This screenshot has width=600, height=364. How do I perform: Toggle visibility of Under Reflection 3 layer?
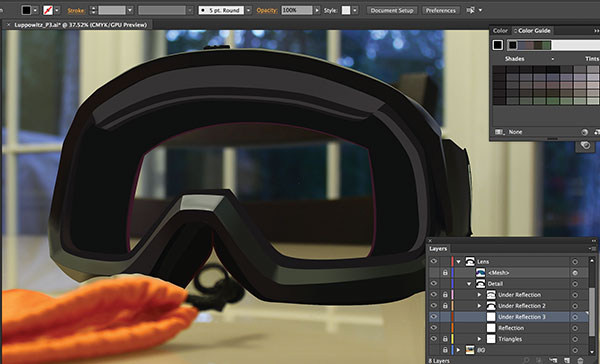click(434, 317)
